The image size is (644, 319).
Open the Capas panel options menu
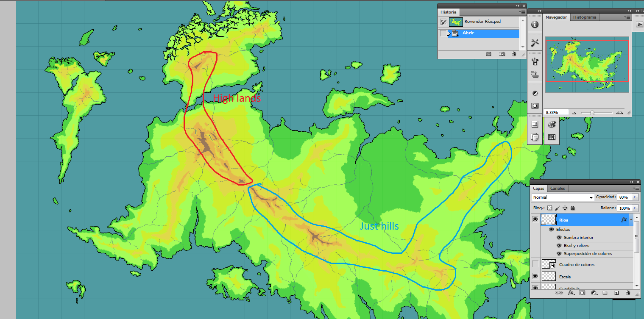636,188
